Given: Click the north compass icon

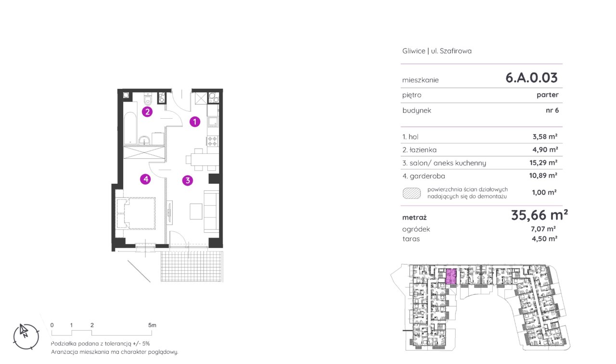Looking at the screenshot, I should (x=25, y=334).
